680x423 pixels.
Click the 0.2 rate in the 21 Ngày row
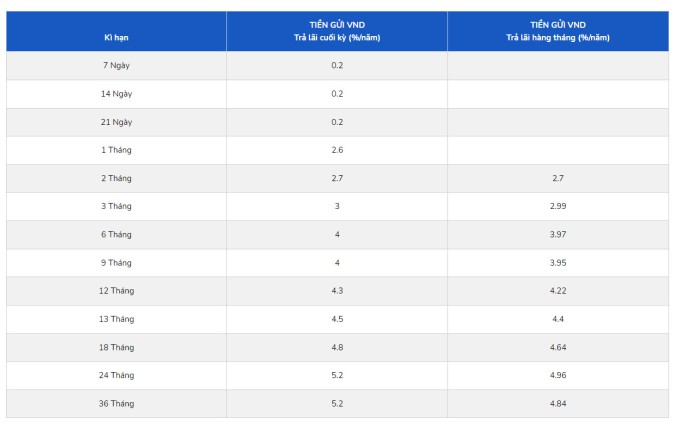337,122
